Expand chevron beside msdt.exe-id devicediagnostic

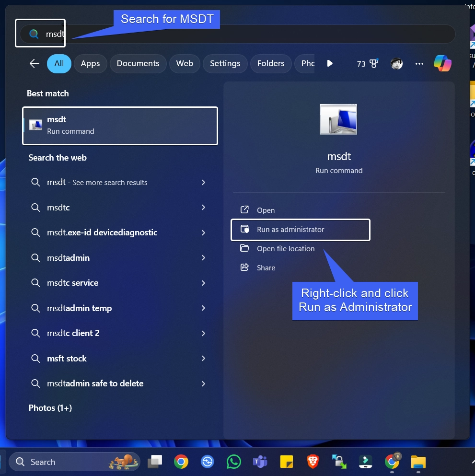(203, 232)
